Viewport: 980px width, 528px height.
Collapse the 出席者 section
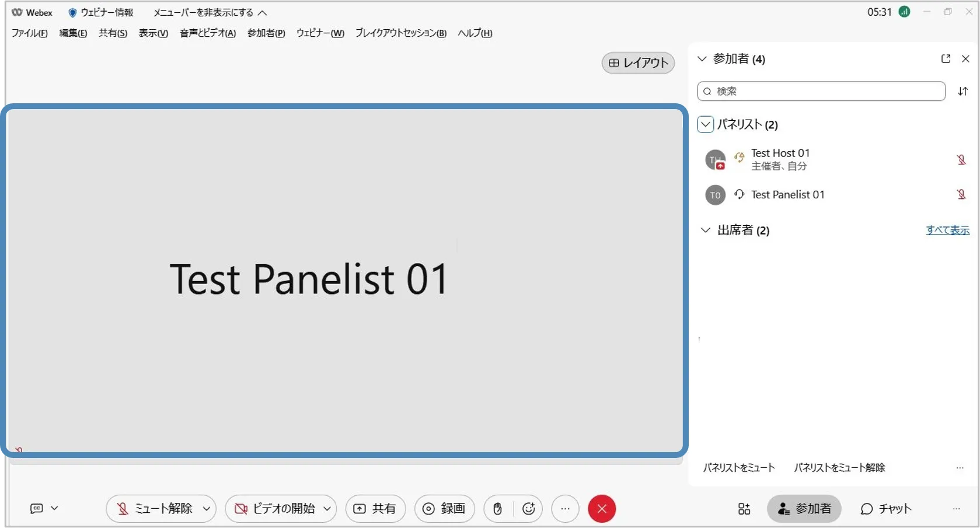[x=705, y=230]
